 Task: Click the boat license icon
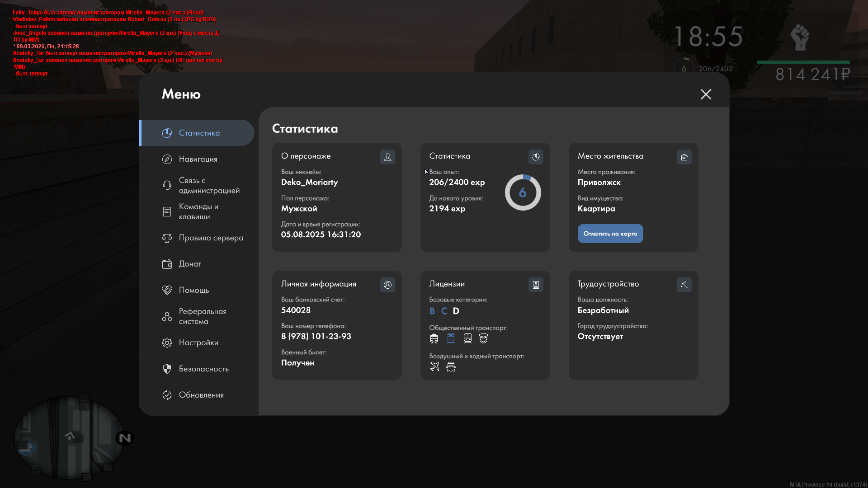tap(451, 366)
